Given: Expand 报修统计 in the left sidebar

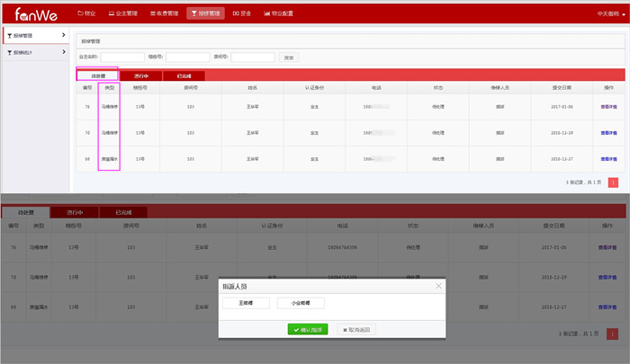Looking at the screenshot, I should 34,53.
